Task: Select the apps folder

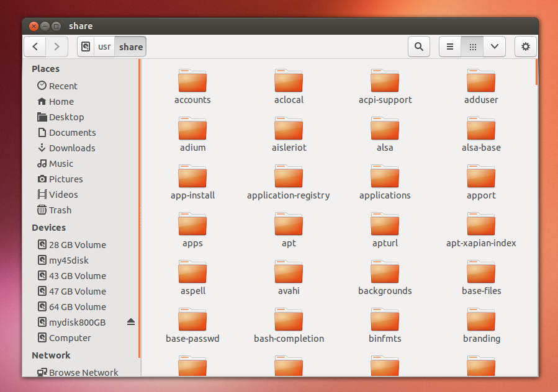Action: pos(192,230)
